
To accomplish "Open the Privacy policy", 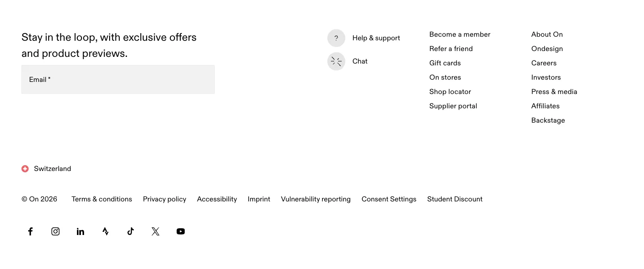I will (x=165, y=199).
